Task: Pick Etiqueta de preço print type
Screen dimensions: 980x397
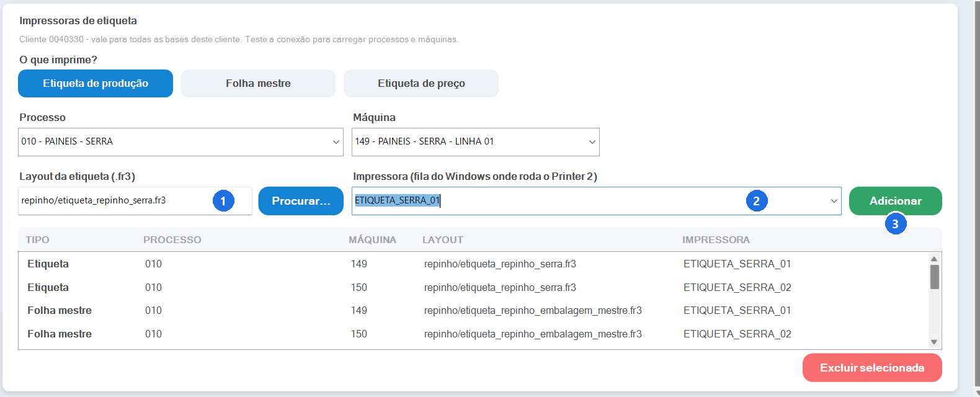Action: [x=421, y=83]
